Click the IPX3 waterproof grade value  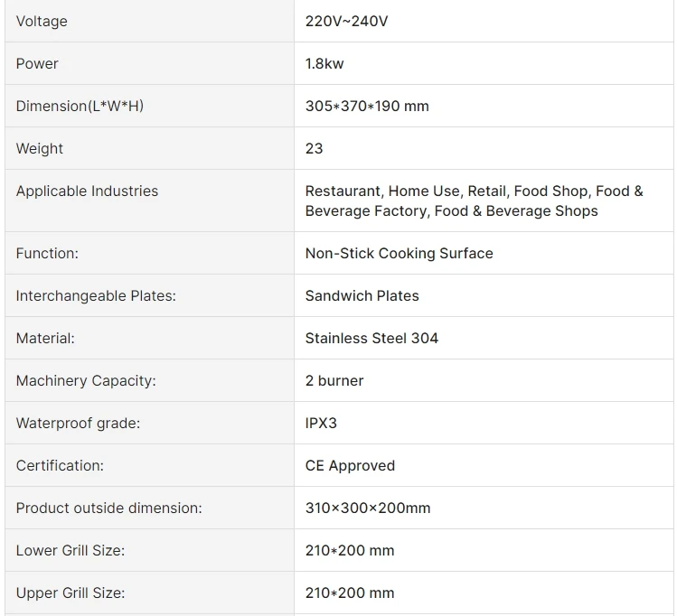coord(321,423)
